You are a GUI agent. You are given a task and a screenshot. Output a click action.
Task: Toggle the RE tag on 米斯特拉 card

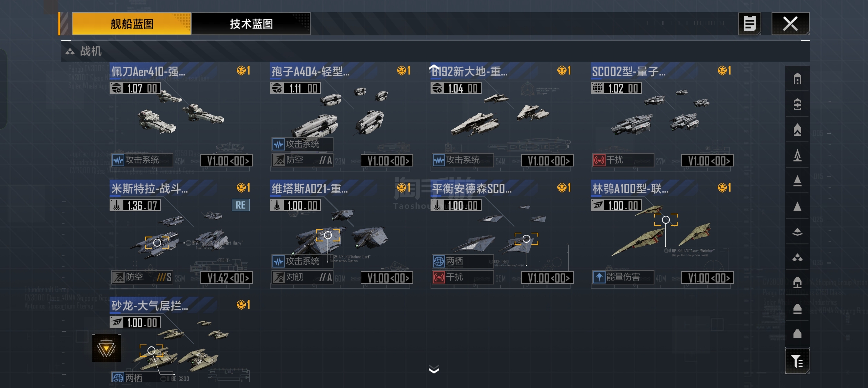pyautogui.click(x=240, y=205)
